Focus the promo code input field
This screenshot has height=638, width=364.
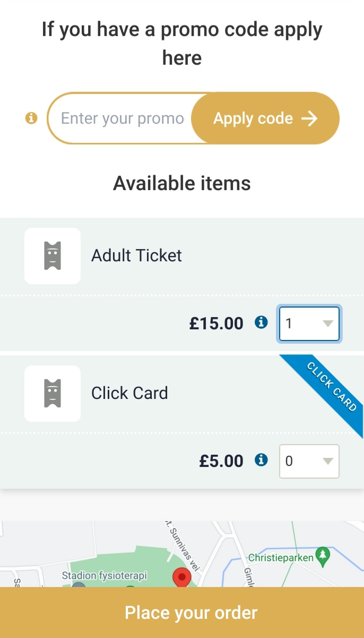[122, 118]
